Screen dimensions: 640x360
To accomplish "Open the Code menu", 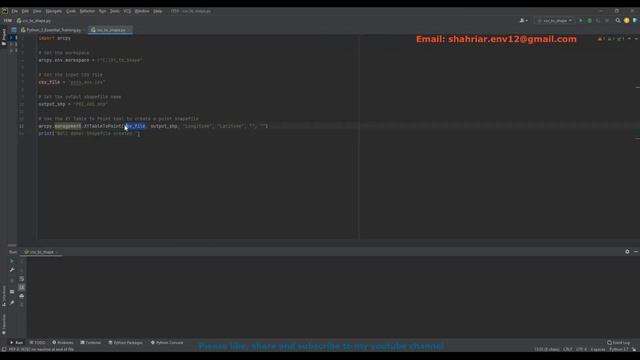I will [71, 11].
